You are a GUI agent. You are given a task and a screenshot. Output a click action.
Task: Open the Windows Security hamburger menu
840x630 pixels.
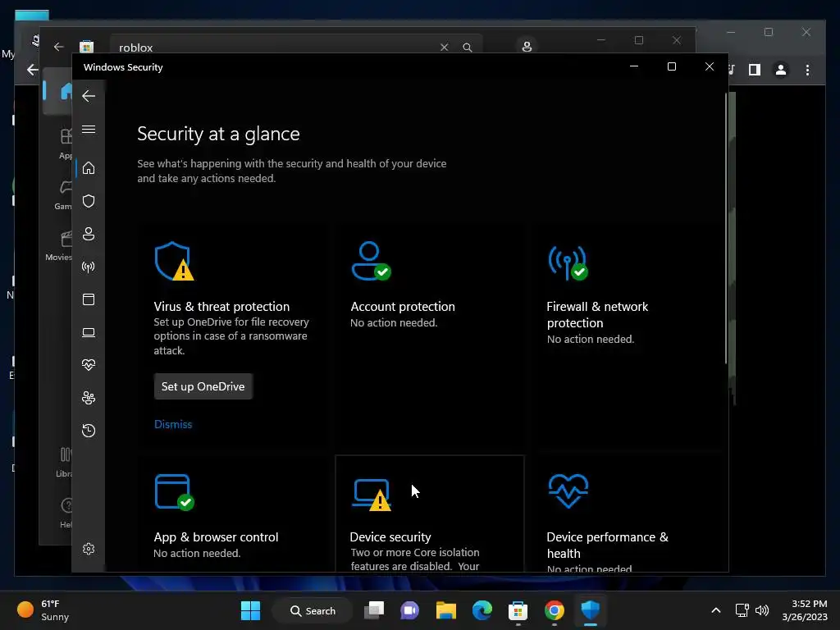click(89, 129)
